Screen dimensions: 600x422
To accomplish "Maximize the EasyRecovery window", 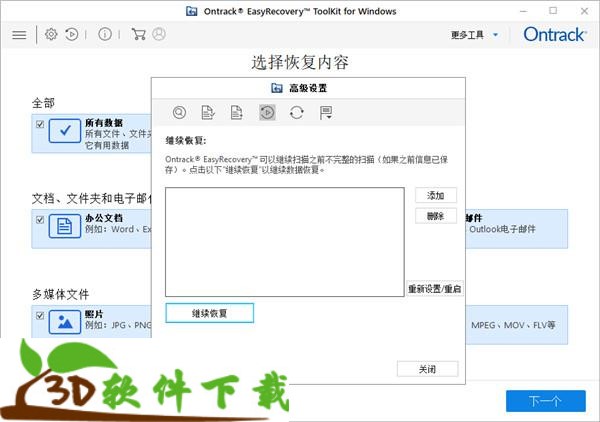I will 553,11.
